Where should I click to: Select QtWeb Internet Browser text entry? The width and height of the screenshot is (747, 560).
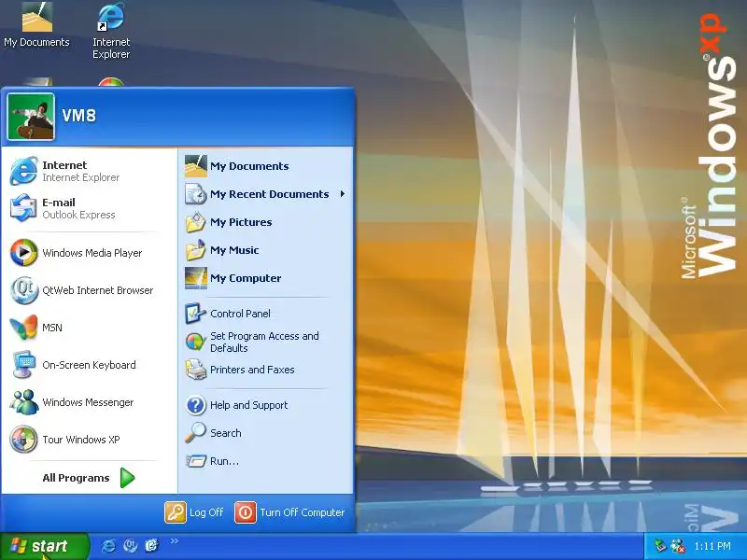pyautogui.click(x=98, y=290)
